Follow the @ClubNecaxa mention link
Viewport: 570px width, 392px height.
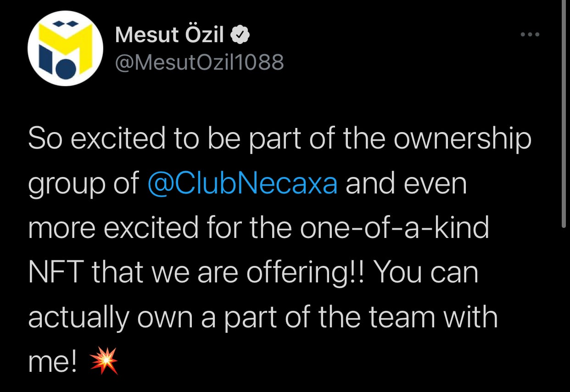[x=243, y=183]
